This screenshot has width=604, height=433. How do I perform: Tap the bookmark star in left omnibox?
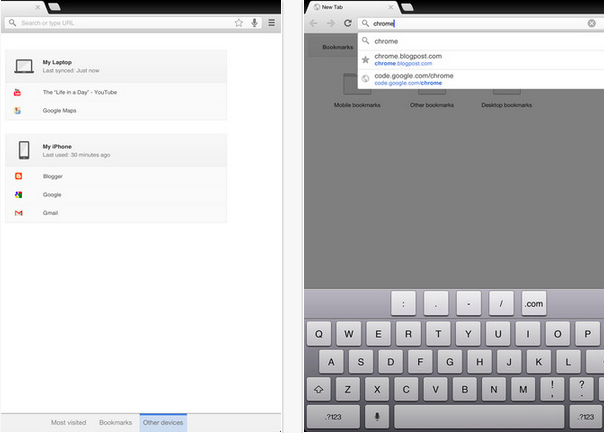point(239,23)
